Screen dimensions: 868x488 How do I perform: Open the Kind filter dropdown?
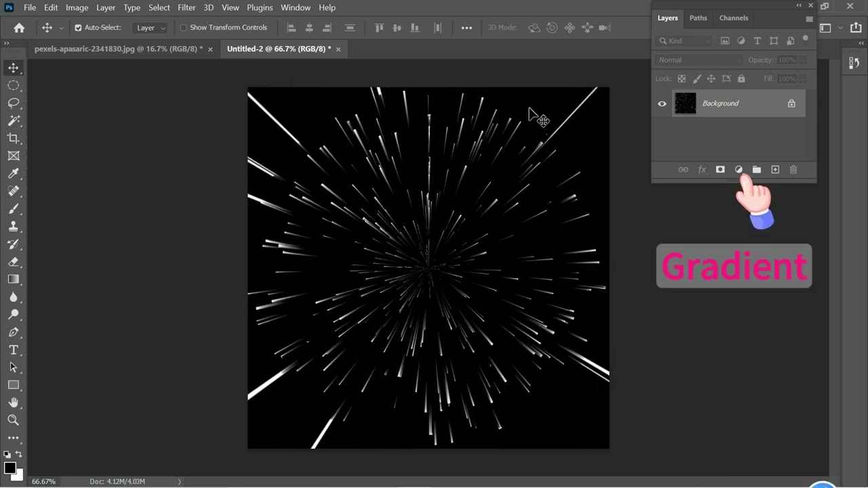(684, 41)
